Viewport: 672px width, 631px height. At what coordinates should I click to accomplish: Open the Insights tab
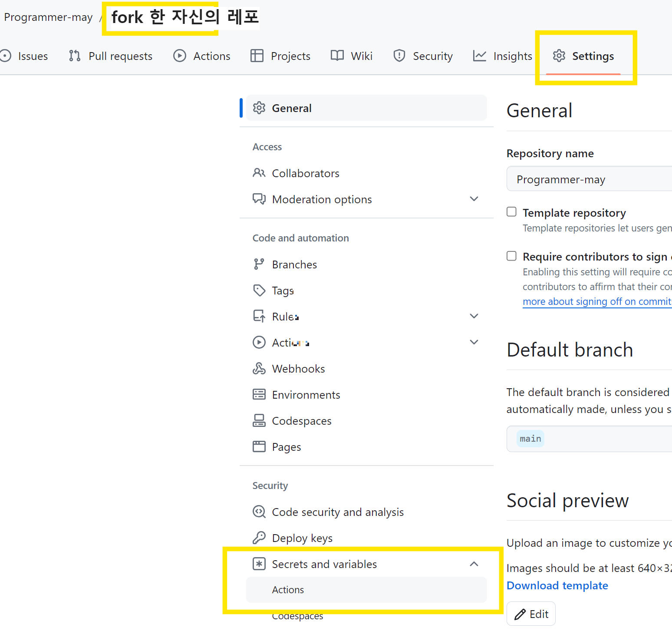[x=502, y=56]
